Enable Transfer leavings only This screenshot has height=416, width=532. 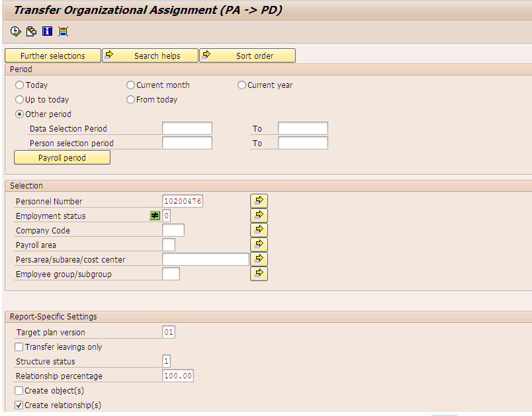[19, 347]
